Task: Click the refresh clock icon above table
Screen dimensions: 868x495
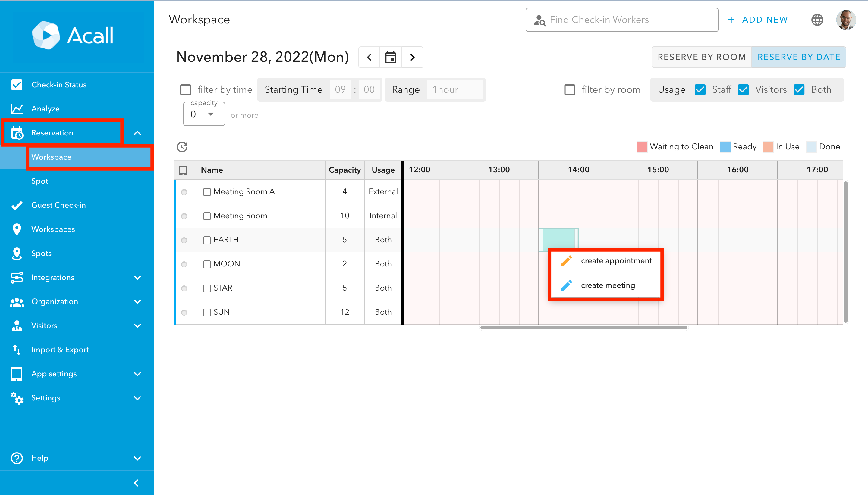Action: [x=182, y=147]
